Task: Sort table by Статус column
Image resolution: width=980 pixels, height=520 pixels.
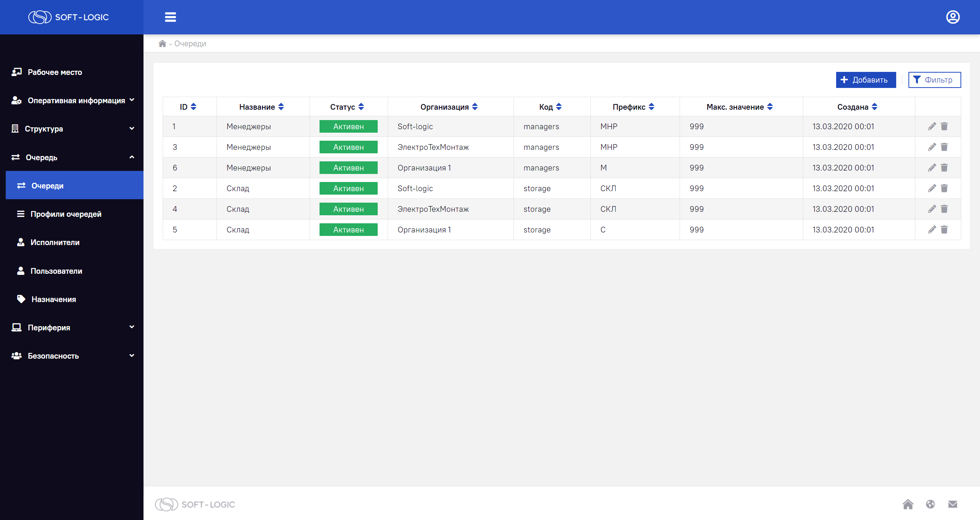Action: [x=361, y=107]
